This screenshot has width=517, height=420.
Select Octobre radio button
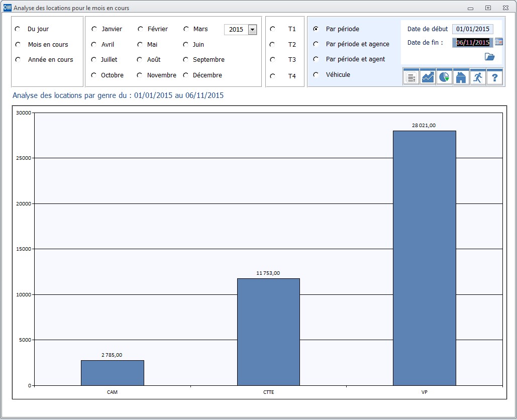[93, 75]
